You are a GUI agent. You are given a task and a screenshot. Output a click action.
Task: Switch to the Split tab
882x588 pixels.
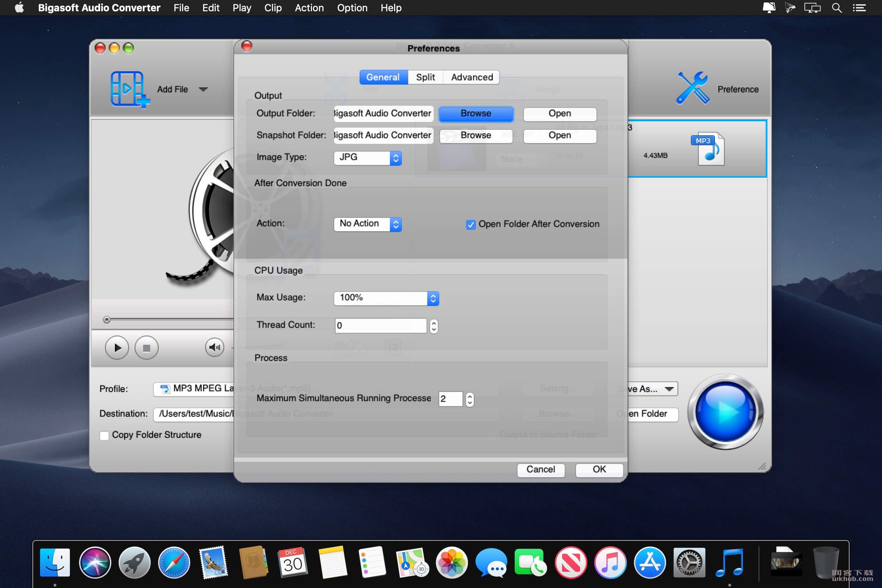425,77
